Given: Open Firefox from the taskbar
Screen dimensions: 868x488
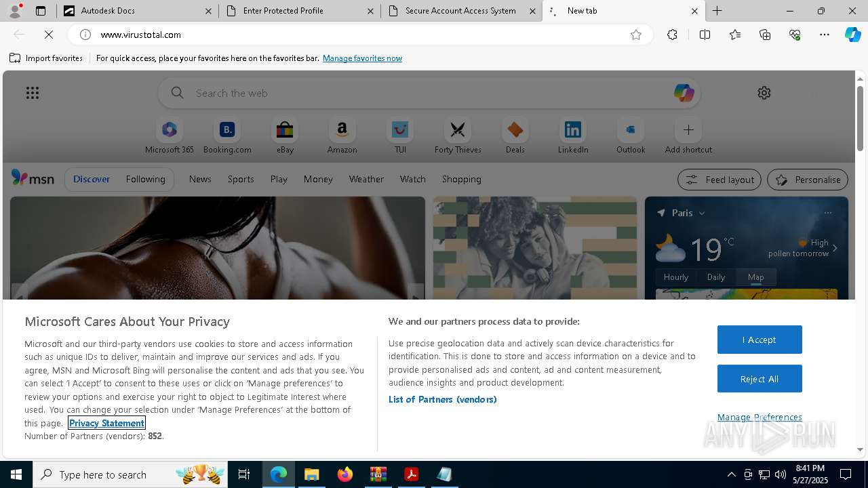Looking at the screenshot, I should pyautogui.click(x=345, y=474).
